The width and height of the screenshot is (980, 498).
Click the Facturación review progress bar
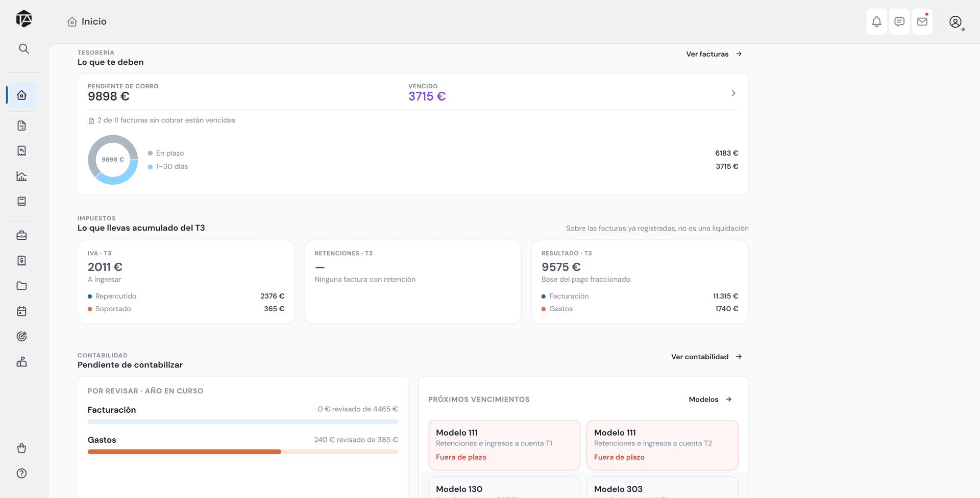coord(243,422)
